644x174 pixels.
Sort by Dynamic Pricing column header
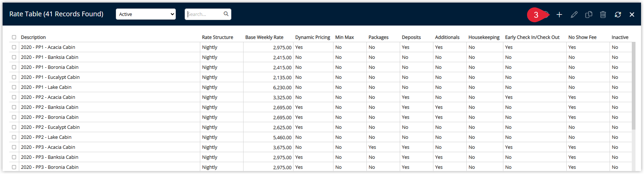(313, 37)
